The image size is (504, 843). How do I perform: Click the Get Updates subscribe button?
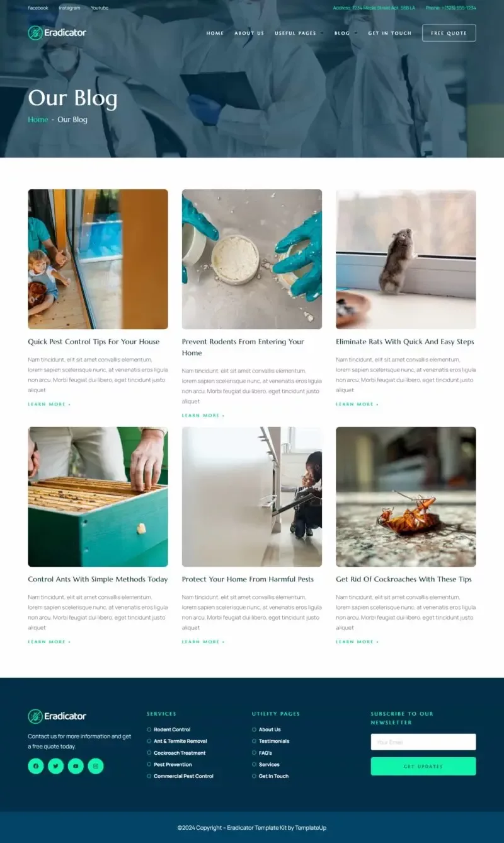pyautogui.click(x=423, y=766)
